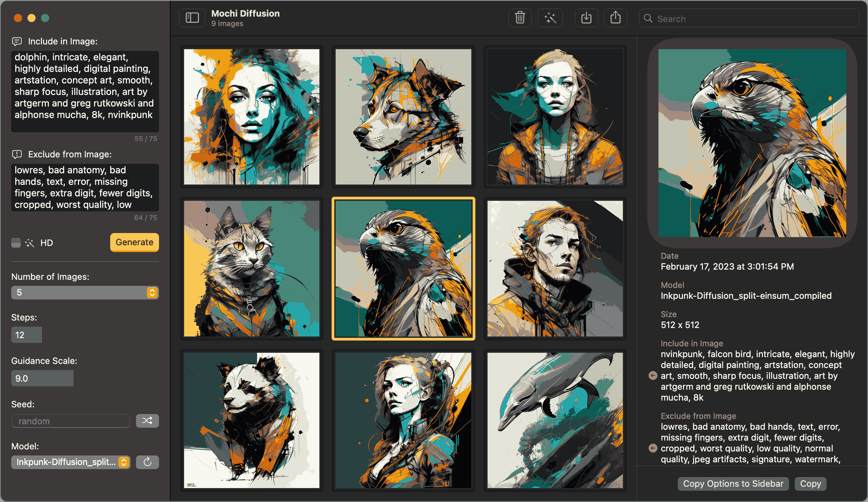Copy include prompt to sidebar arrow

(x=653, y=375)
